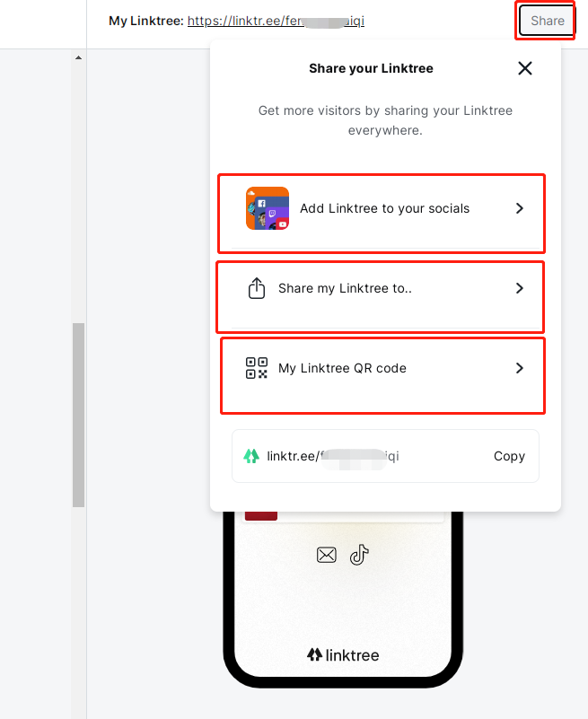Click the scrollbar up arrow

(x=78, y=57)
